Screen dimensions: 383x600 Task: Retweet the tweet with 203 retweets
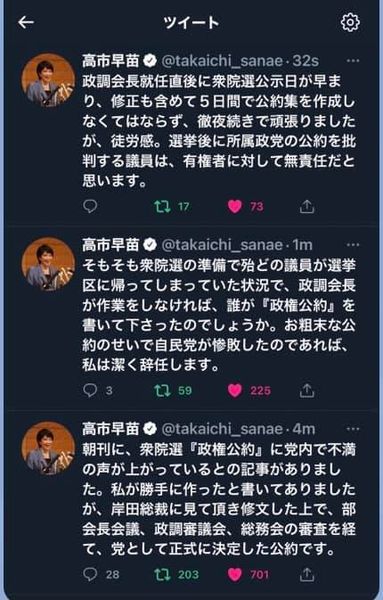tap(162, 574)
